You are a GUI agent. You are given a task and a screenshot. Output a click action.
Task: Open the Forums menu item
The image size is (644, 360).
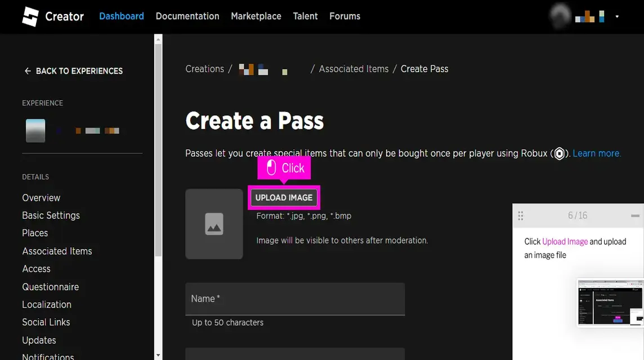(x=345, y=16)
